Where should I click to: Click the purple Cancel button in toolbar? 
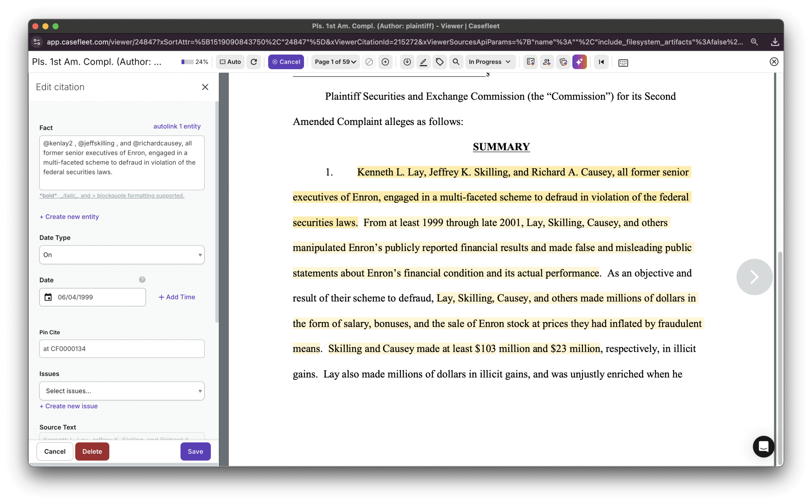click(x=286, y=62)
